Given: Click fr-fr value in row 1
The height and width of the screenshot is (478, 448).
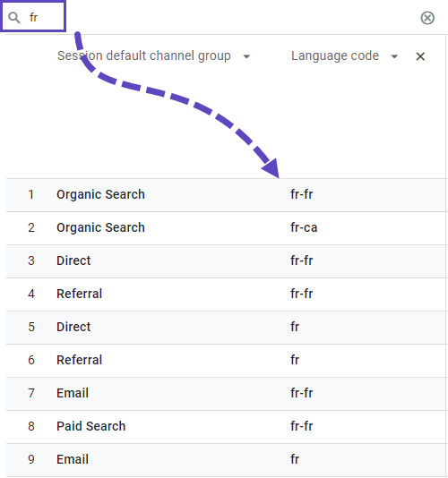Looking at the screenshot, I should pyautogui.click(x=302, y=194).
